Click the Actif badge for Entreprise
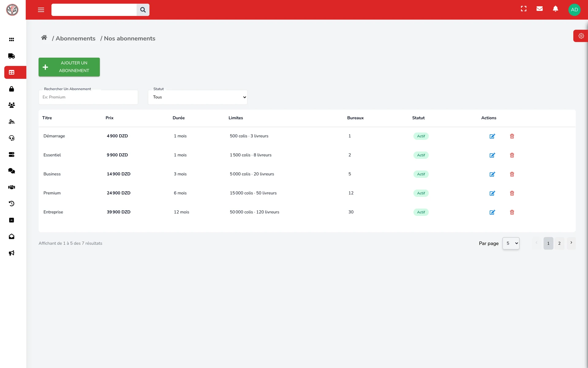Screen dimensions: 588x368 click(421, 212)
